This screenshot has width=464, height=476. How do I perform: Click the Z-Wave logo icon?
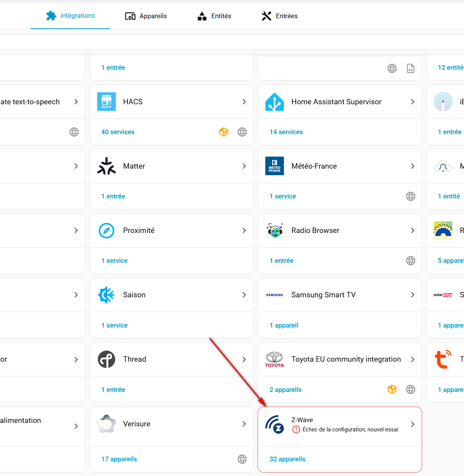coord(275,424)
